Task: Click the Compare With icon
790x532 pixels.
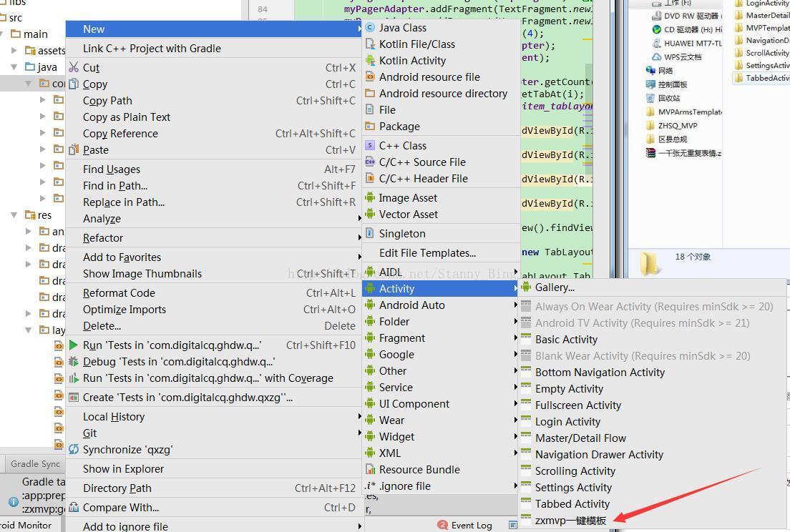Action: point(74,507)
